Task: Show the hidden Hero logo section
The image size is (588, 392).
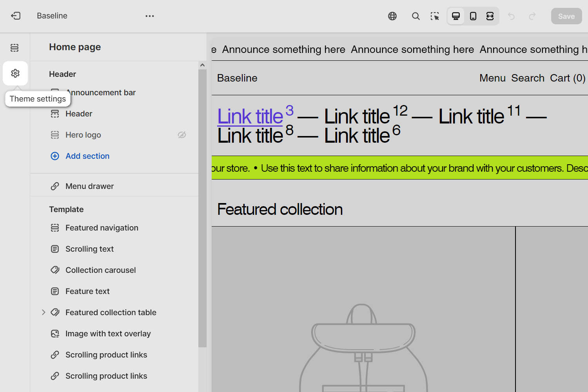Action: click(181, 134)
